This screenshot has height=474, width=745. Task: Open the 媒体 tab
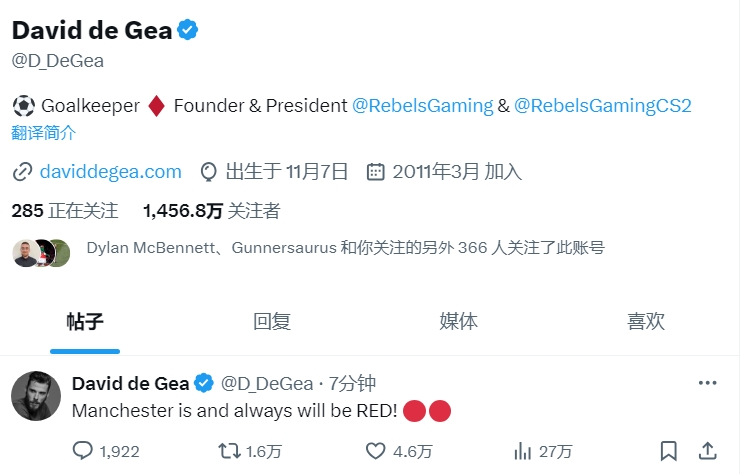tap(459, 321)
